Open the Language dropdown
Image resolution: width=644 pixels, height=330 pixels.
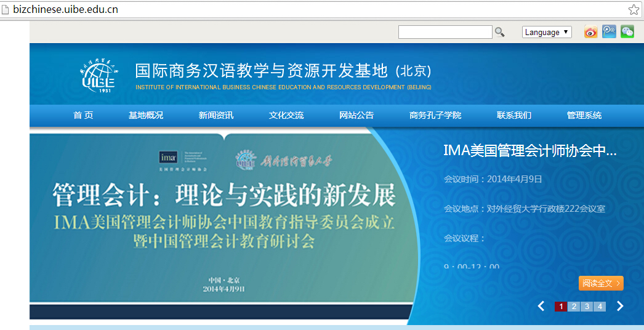[547, 32]
